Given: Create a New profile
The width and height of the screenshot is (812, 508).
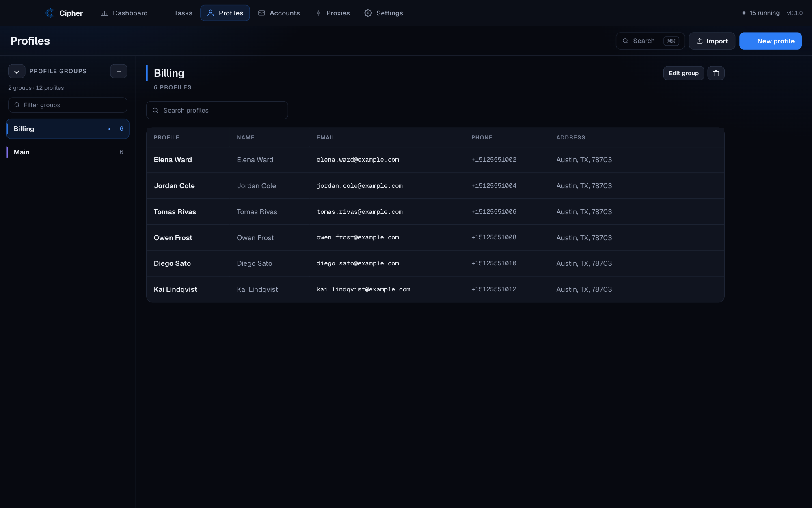Looking at the screenshot, I should (770, 41).
